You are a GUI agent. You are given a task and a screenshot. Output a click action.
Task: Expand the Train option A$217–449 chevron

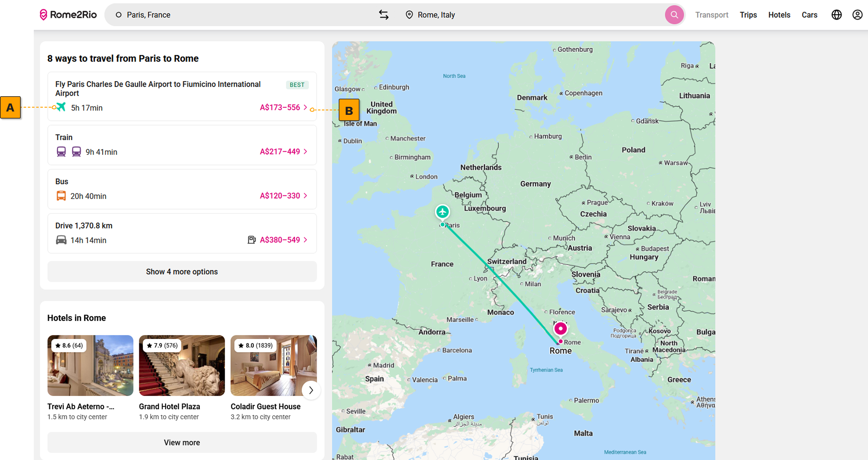click(x=305, y=151)
